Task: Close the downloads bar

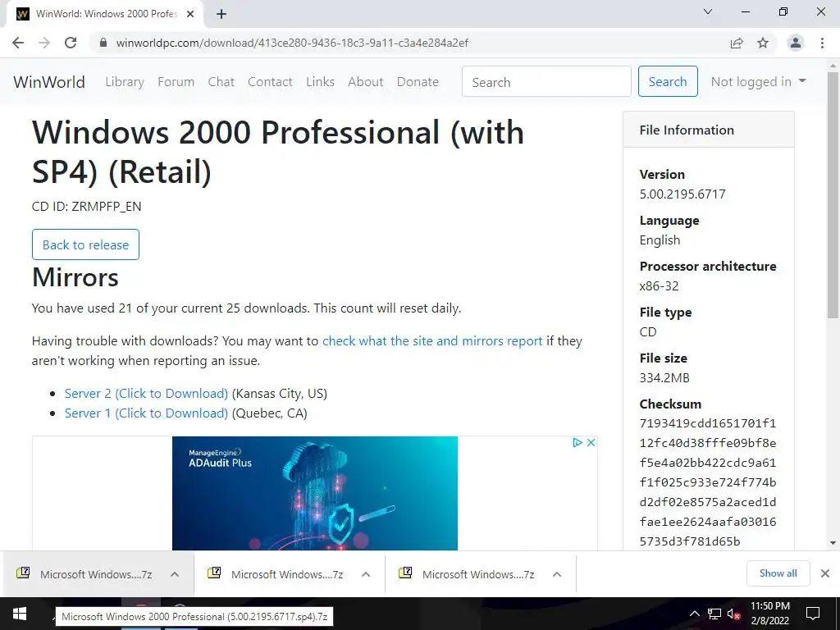Action: coord(825,573)
